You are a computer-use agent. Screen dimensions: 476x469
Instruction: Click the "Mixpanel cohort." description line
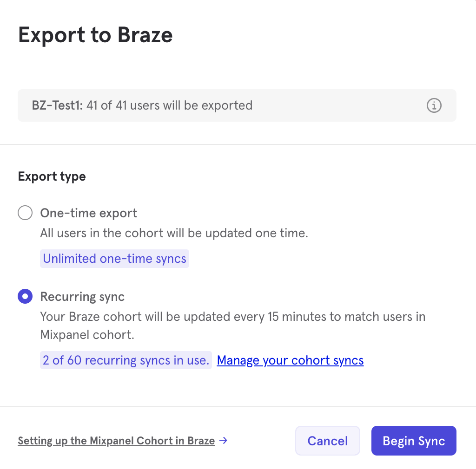coord(87,335)
